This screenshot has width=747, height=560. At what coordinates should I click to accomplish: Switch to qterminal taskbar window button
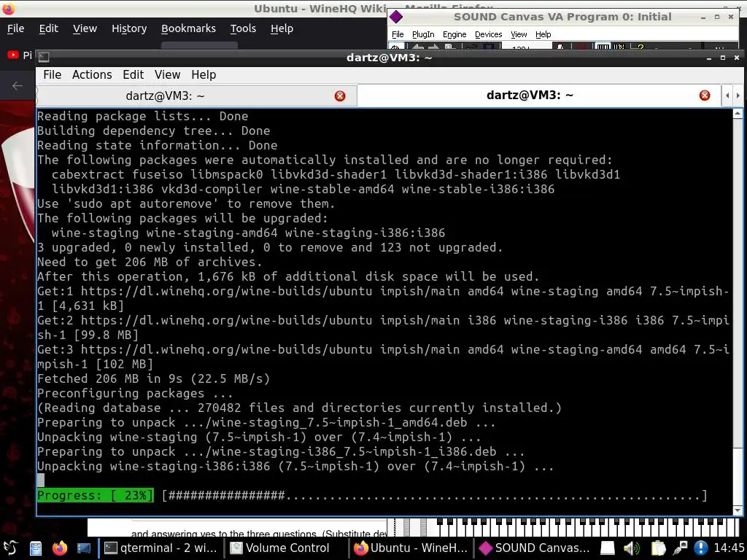161,548
